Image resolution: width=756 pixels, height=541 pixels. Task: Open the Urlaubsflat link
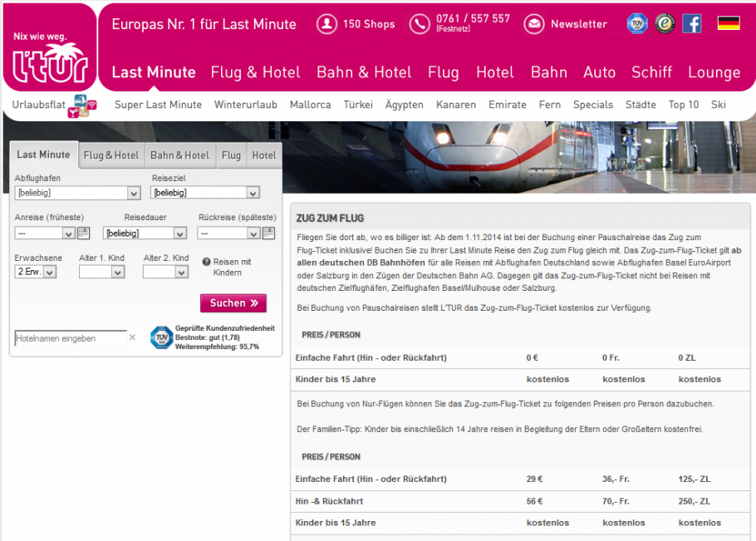point(38,105)
